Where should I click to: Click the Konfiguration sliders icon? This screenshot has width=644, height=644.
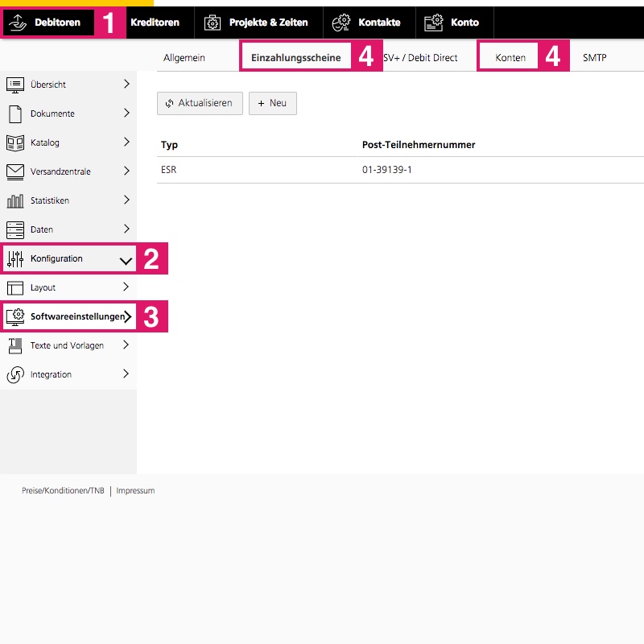click(14, 258)
